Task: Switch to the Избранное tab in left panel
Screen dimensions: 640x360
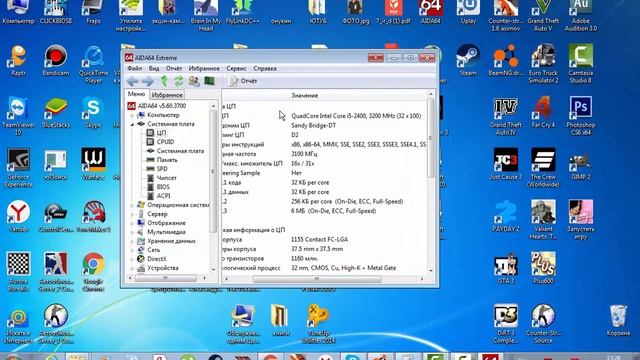Action: [167, 95]
